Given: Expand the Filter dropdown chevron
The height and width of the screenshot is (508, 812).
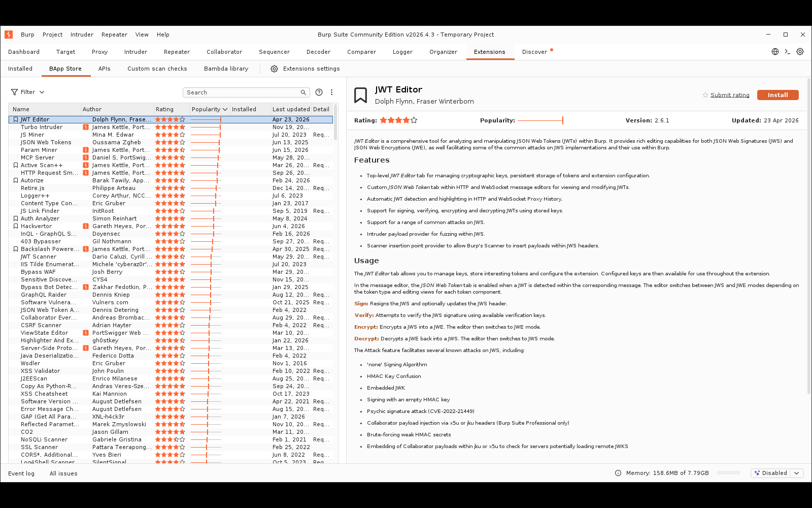Looking at the screenshot, I should 42,92.
